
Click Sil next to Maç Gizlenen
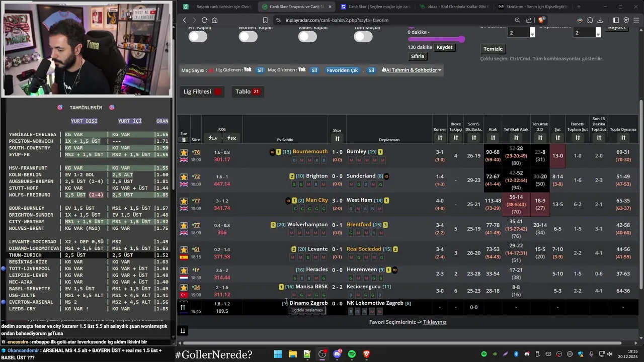pyautogui.click(x=314, y=70)
